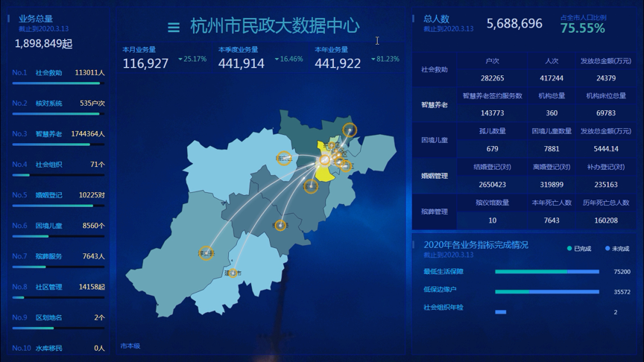644x362 pixels.
Task: Click the 孤儿数量 value 679
Action: [492, 148]
